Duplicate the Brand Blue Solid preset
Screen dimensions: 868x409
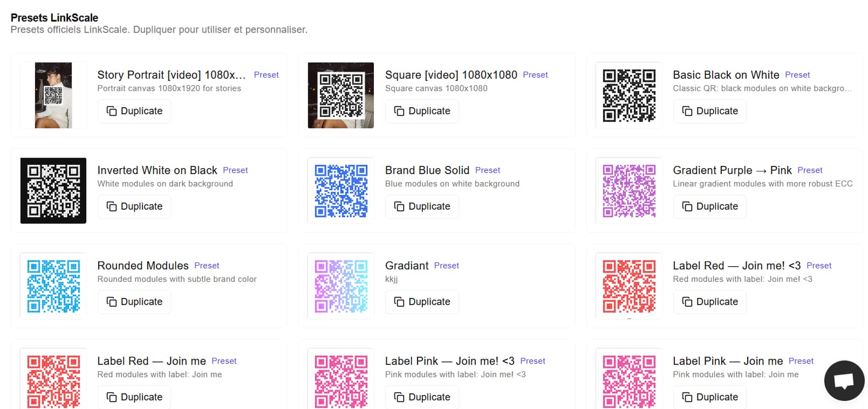[422, 206]
